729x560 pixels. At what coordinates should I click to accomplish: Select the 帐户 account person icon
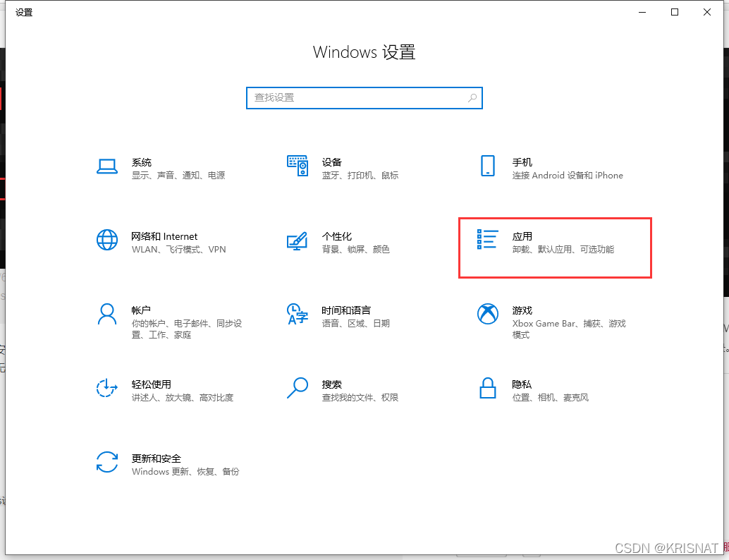point(107,314)
